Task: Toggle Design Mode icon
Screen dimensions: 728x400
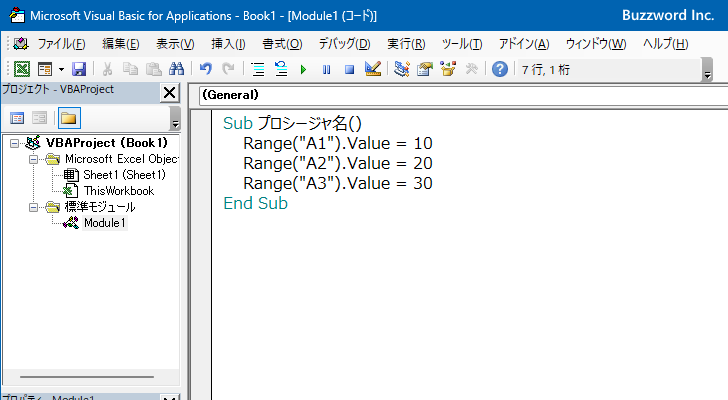Action: (373, 69)
